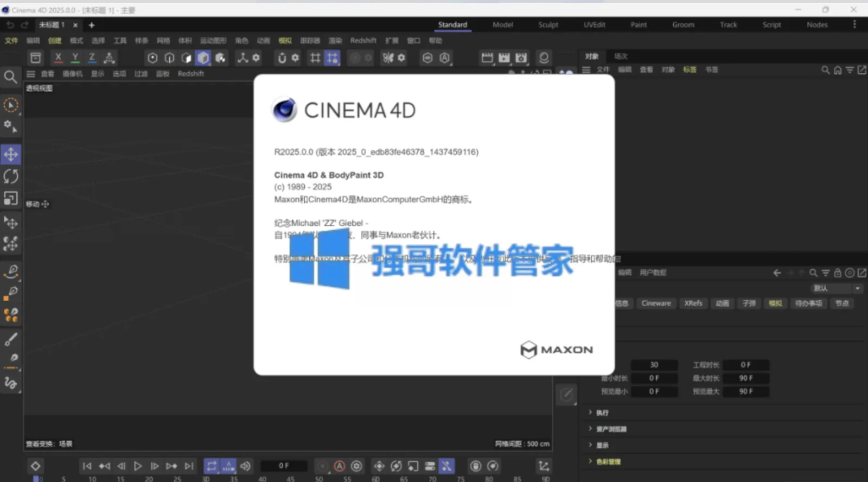Click frame 70 on the timeline ruler

pyautogui.click(x=432, y=479)
